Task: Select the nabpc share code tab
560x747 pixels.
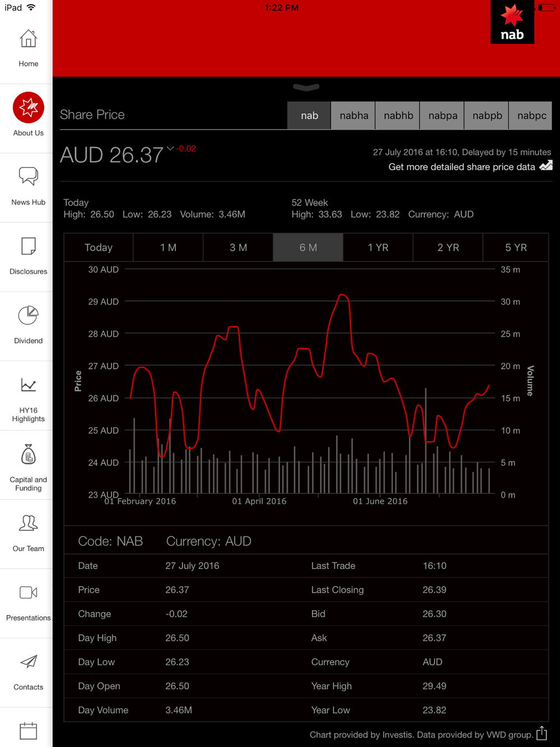Action: tap(531, 116)
